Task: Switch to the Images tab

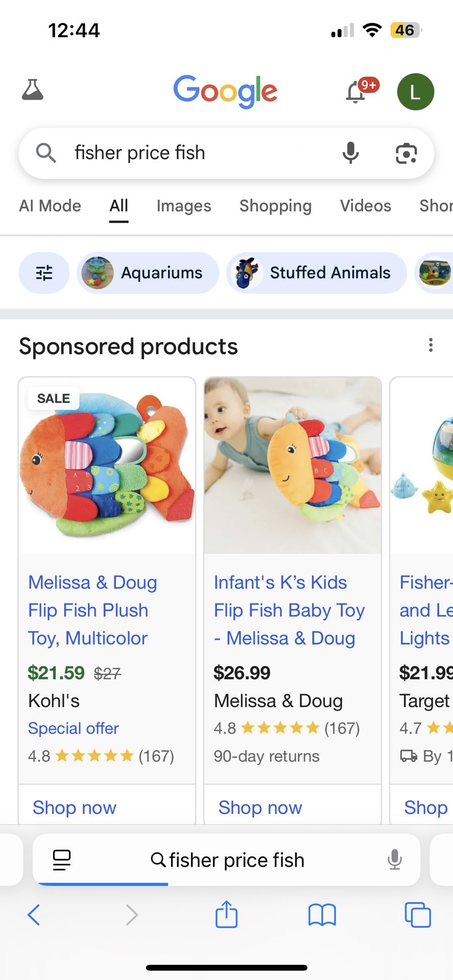Action: [183, 206]
